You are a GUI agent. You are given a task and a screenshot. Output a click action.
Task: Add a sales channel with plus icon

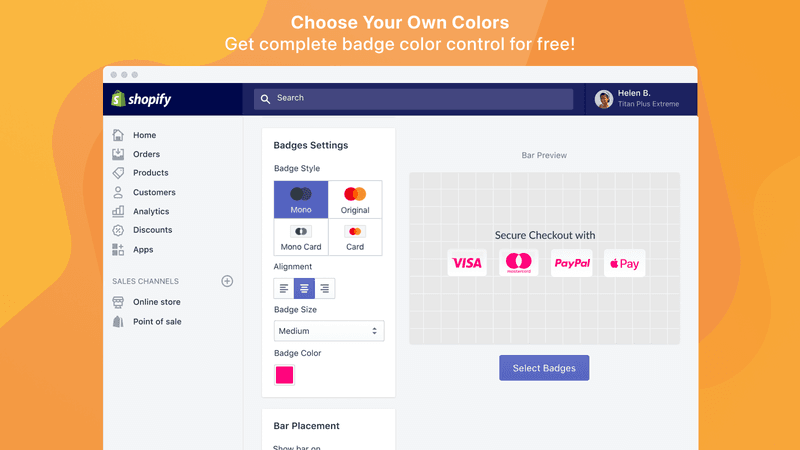[227, 281]
